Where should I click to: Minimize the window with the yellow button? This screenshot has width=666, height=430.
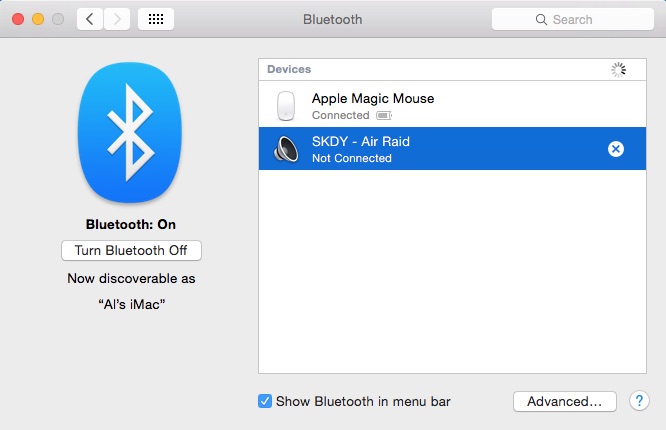38,19
